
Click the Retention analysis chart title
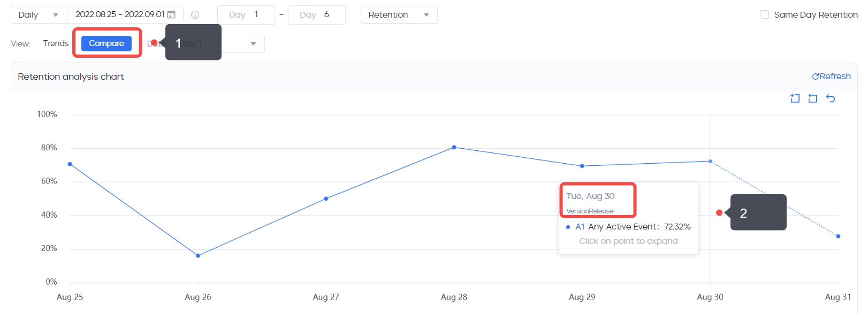click(71, 76)
